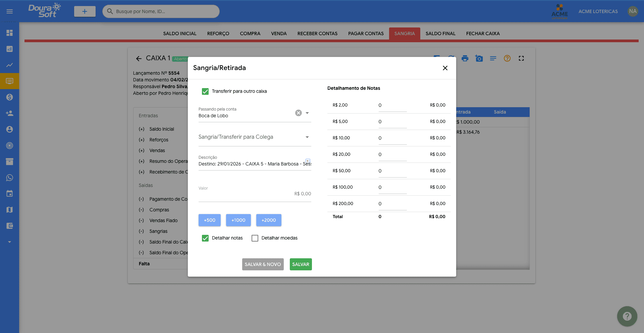Click the R$ 50,00 quantity input field
Viewport: 644px width, 333px height.
pyautogui.click(x=392, y=171)
